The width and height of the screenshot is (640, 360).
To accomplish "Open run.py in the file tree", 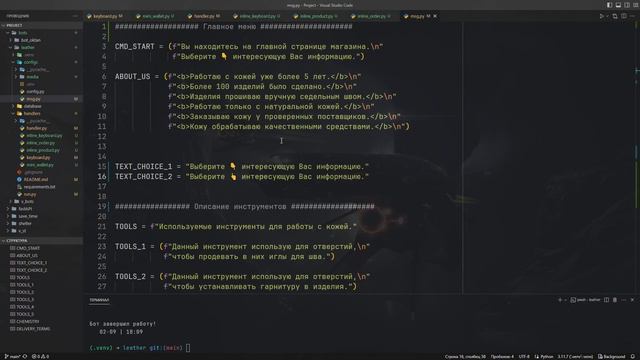I will click(x=41, y=194).
